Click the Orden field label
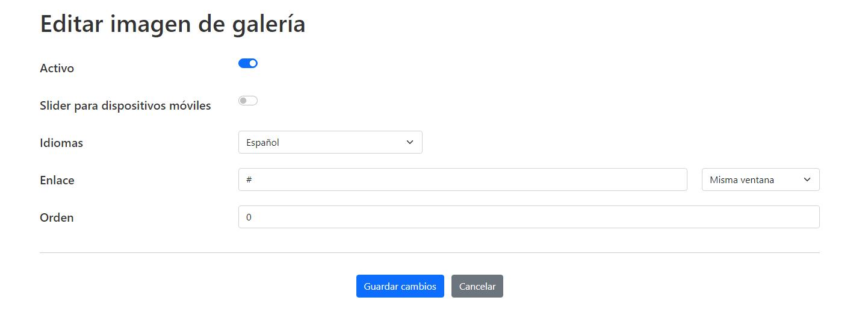This screenshot has height=309, width=868. tap(57, 217)
